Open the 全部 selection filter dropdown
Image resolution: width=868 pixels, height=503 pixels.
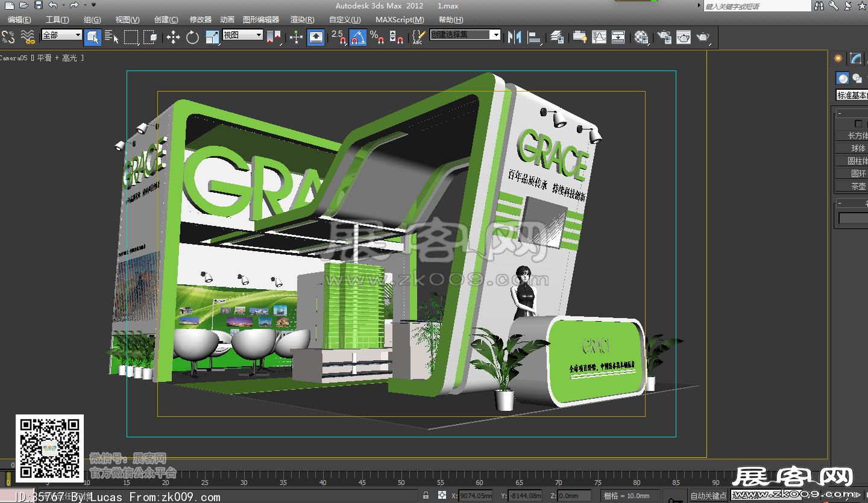(x=61, y=35)
